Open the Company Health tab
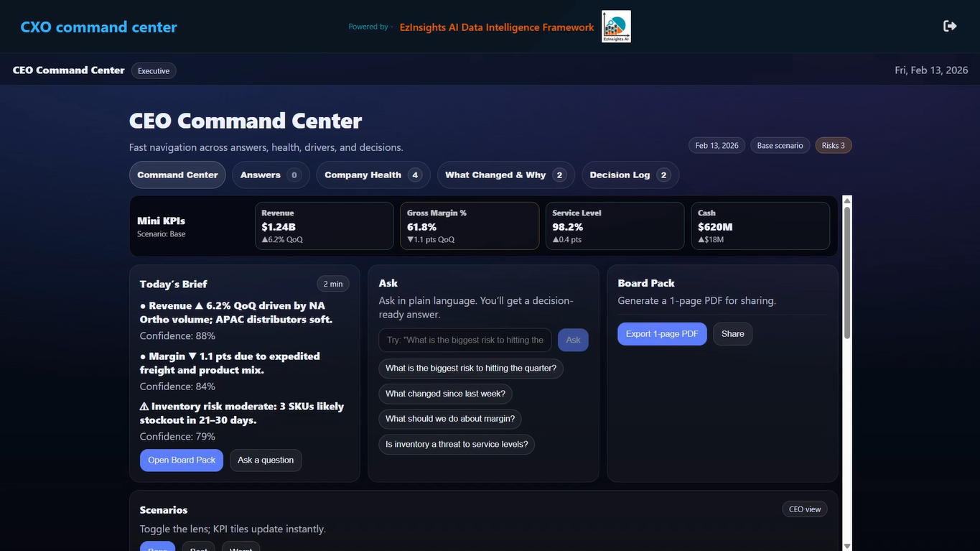Viewport: 980px width, 551px height. (373, 175)
